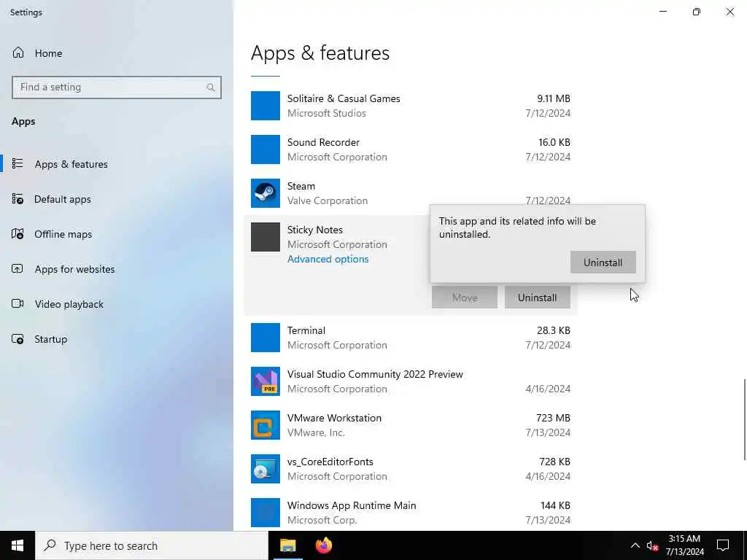Select the Steam entry name
This screenshot has height=560, width=747.
pyautogui.click(x=301, y=186)
